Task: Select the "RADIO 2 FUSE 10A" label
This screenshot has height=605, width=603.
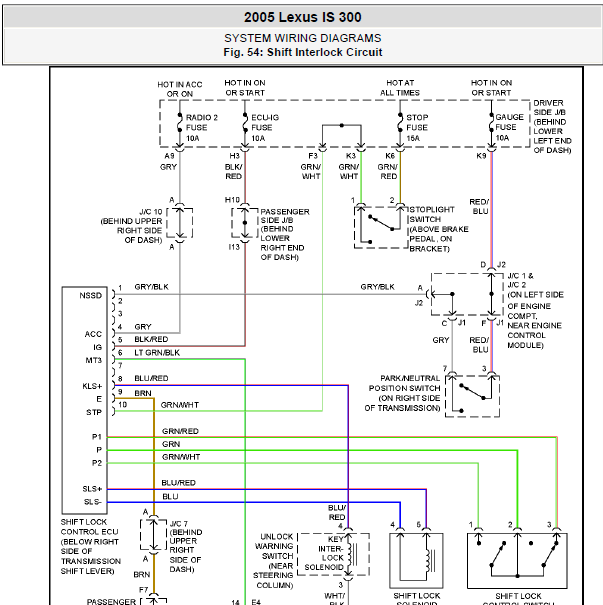Action: [201, 128]
